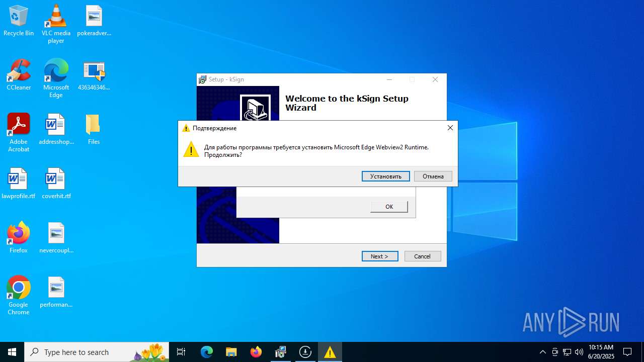Screen dimensions: 644x362
Task: Select the performan... image file icon
Action: point(56,293)
